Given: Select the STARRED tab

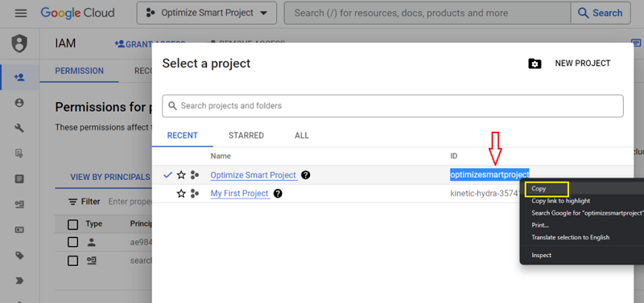Looking at the screenshot, I should tap(246, 135).
